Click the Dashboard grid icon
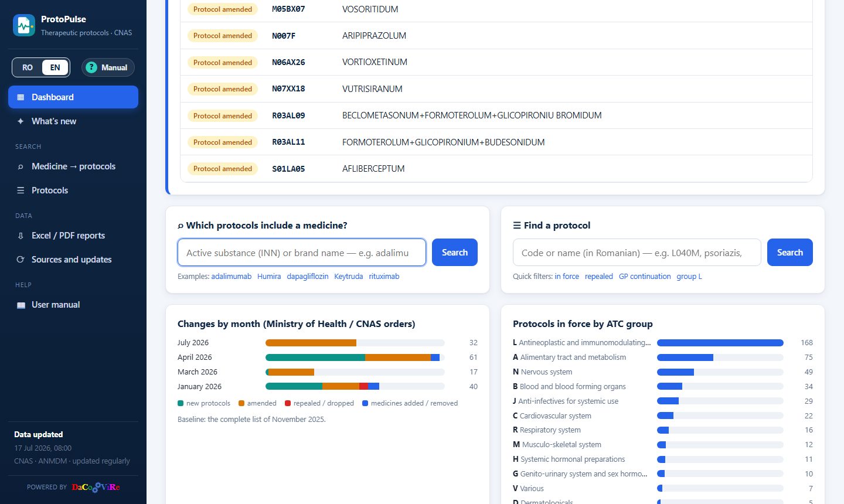The image size is (844, 504). coord(21,97)
